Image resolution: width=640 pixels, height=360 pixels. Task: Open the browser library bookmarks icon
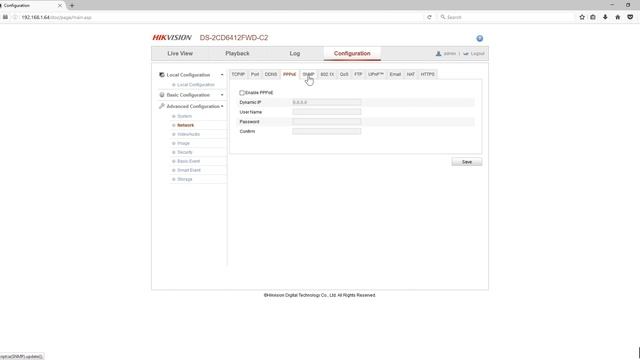pos(593,17)
